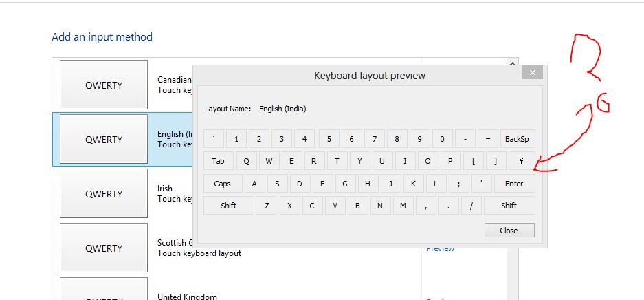Click the I key
The image size is (644, 300).
point(405,161)
